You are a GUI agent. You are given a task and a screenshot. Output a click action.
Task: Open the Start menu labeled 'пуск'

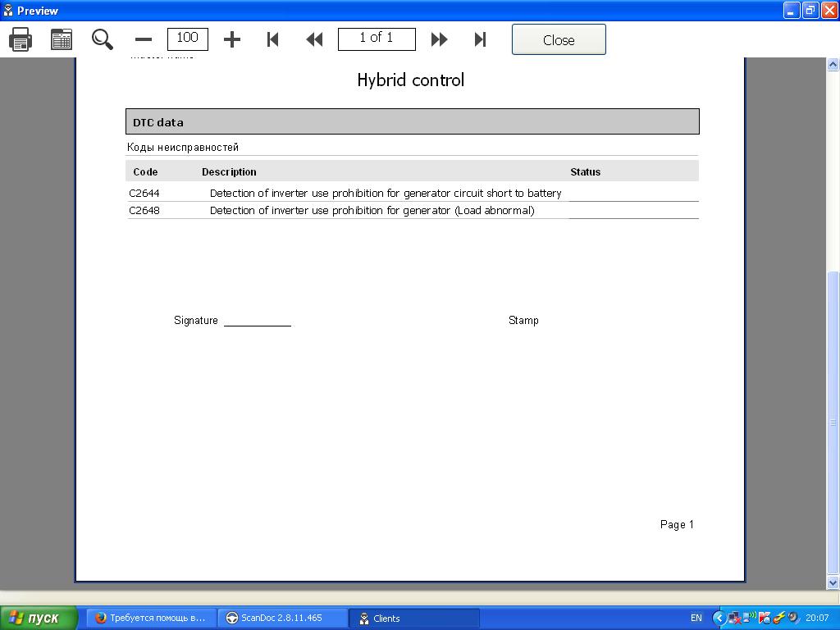coord(39,619)
